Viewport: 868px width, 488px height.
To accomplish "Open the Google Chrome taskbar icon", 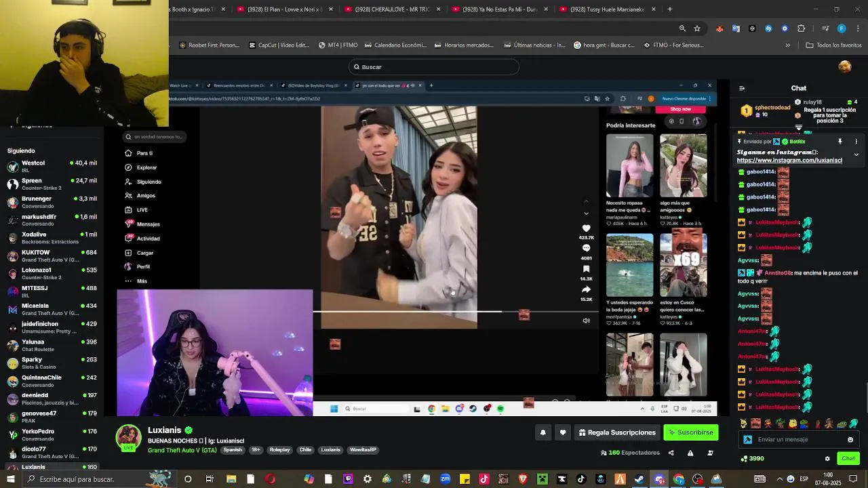I will [x=679, y=479].
